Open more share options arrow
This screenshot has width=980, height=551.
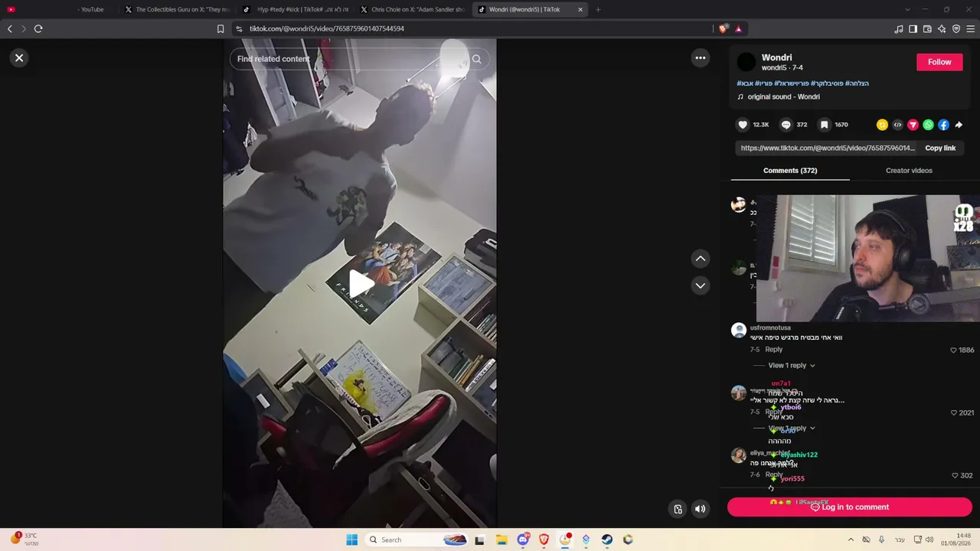[x=959, y=125]
